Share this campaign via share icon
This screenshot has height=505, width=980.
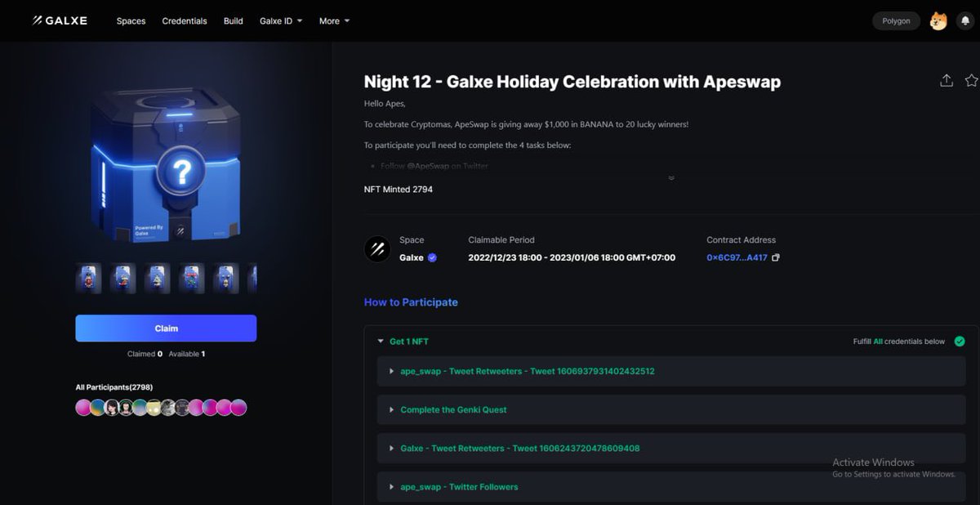click(947, 80)
